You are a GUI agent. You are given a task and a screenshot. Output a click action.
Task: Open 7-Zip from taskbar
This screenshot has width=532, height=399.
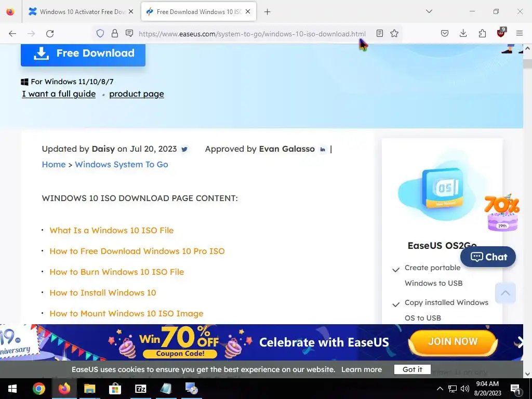click(x=140, y=389)
